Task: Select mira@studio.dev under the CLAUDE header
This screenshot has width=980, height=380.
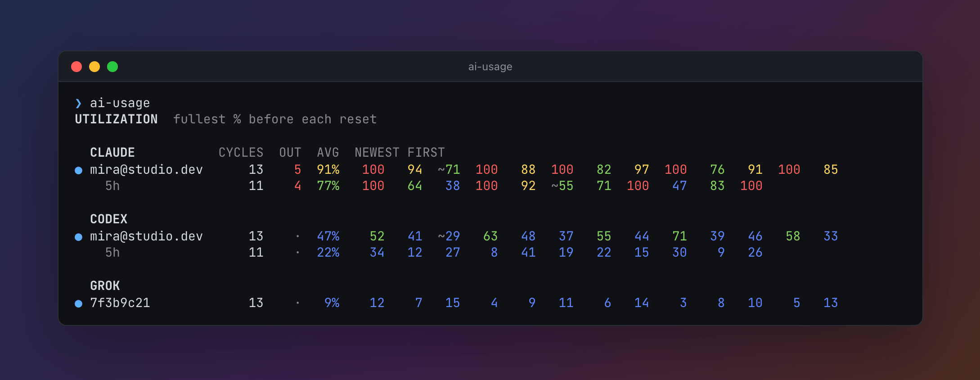Action: point(147,170)
